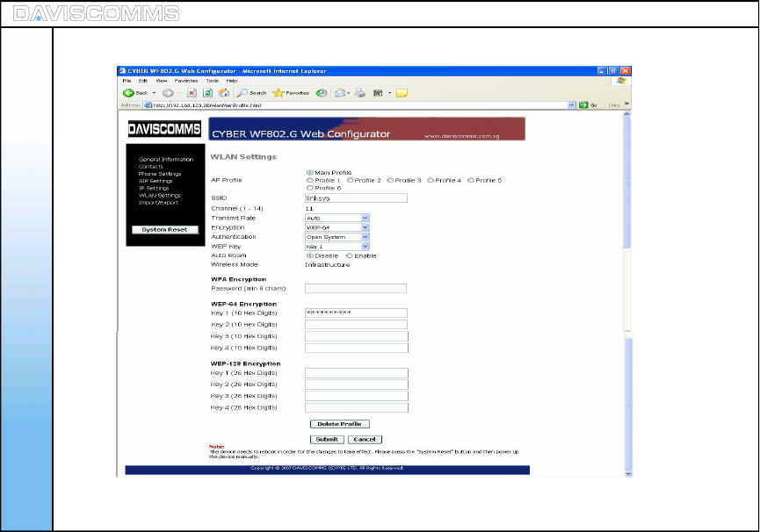The width and height of the screenshot is (760, 532).
Task: Click the Mail envelope icon
Action: [x=340, y=93]
